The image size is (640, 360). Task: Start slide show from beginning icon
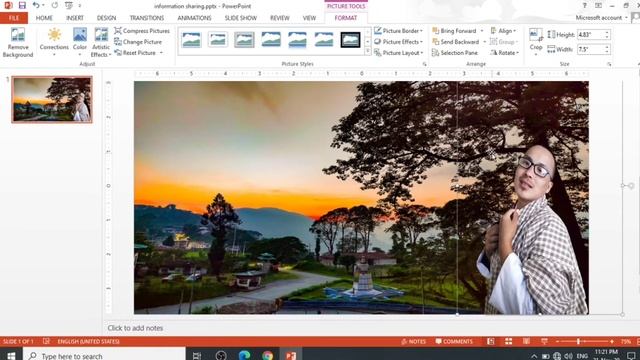point(69,5)
